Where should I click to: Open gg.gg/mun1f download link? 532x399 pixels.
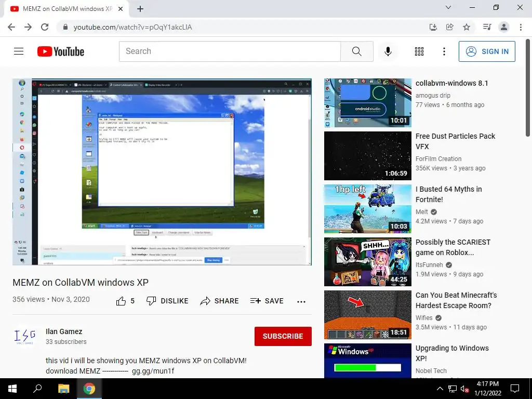click(x=153, y=371)
